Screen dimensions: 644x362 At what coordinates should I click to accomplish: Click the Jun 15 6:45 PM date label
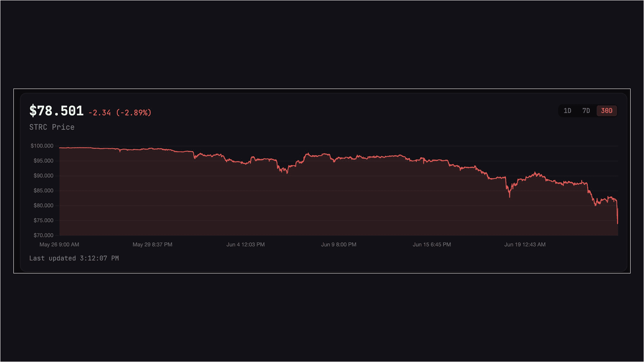pos(432,245)
